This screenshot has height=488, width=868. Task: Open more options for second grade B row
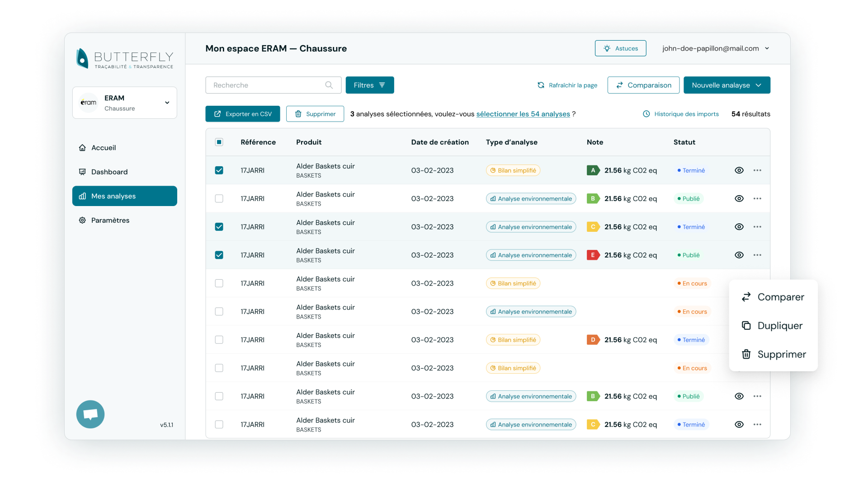(x=757, y=396)
